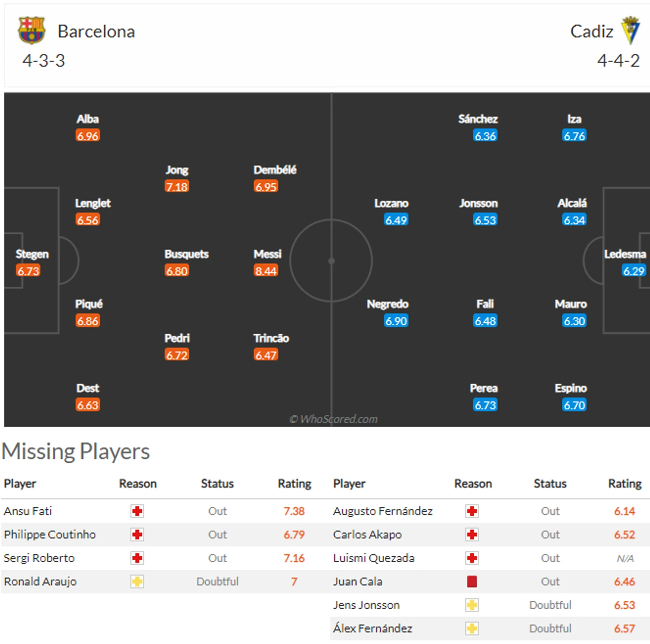Click Ledesma's 6.29 blue rating badge
This screenshot has height=644, width=650.
(x=634, y=271)
